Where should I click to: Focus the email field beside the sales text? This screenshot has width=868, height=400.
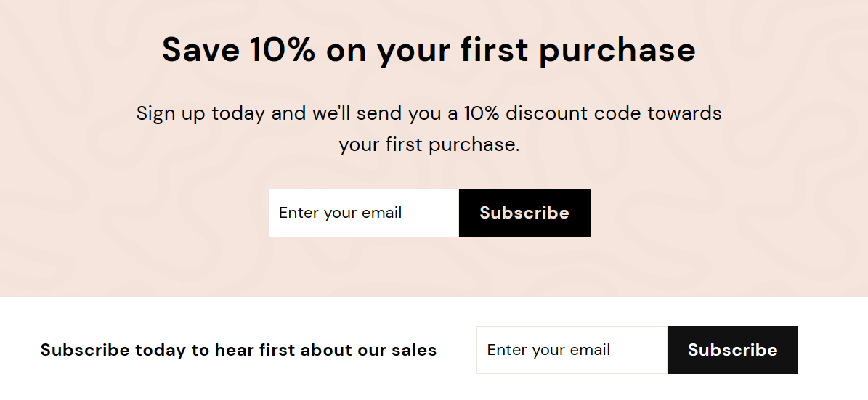pyautogui.click(x=572, y=350)
